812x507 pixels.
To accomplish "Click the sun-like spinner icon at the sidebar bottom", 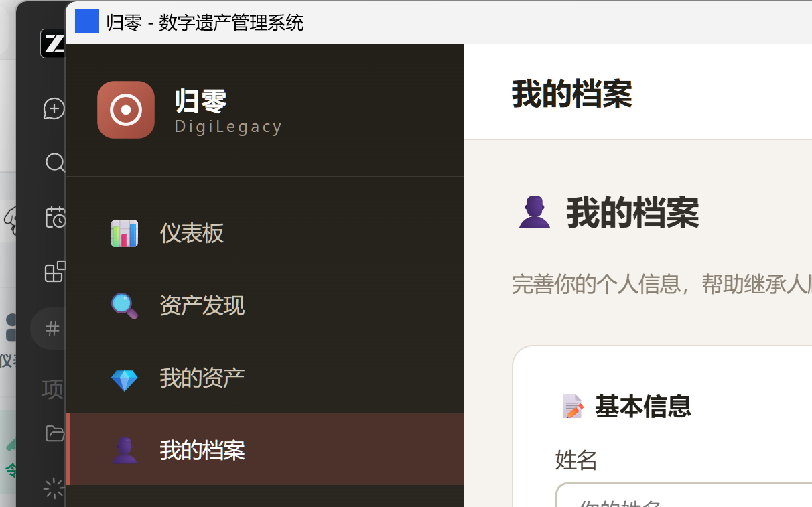I will 54,488.
